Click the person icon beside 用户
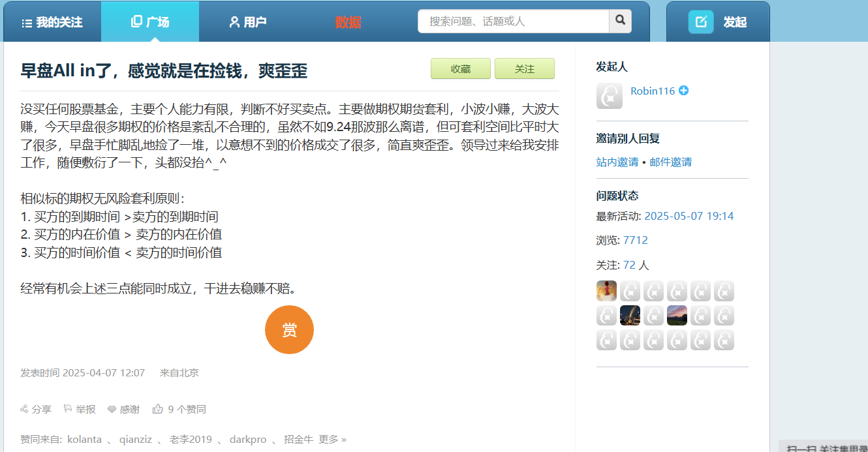 234,22
